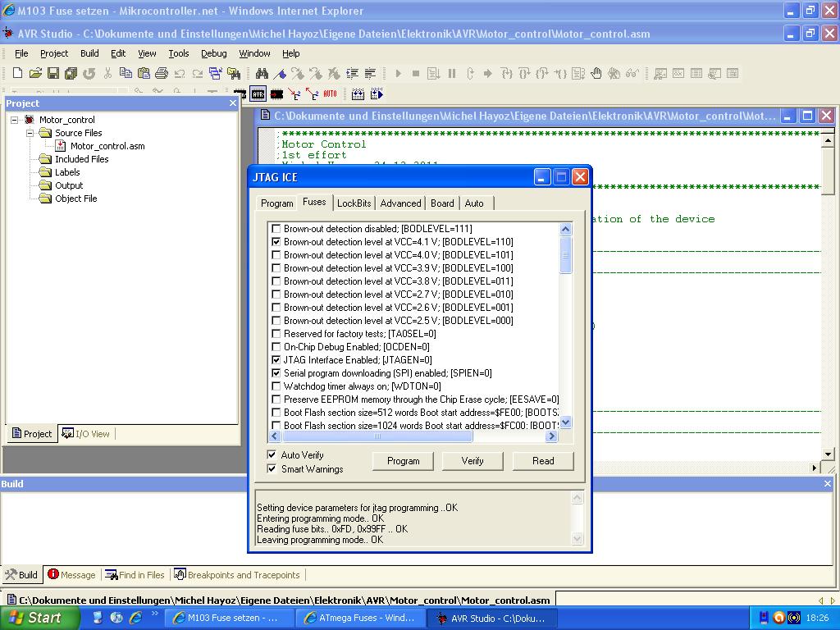Open the Tools menu
Viewport: 840px width, 630px height.
178,53
